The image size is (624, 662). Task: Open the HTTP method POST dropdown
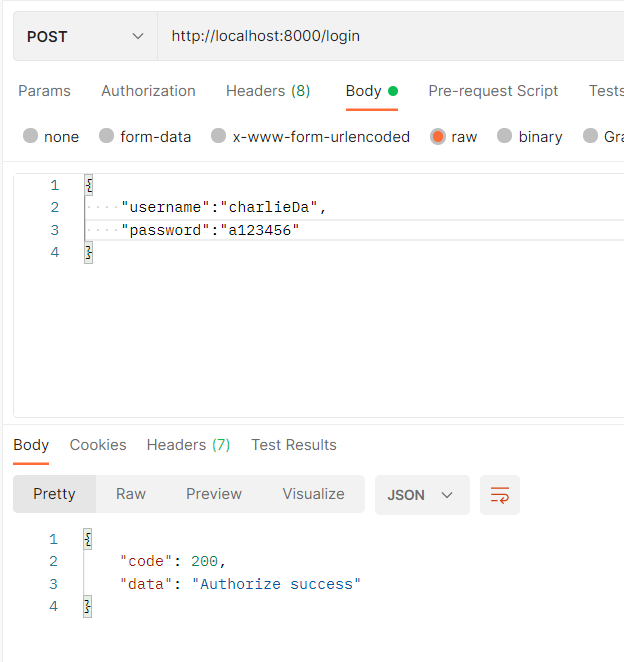(x=85, y=37)
